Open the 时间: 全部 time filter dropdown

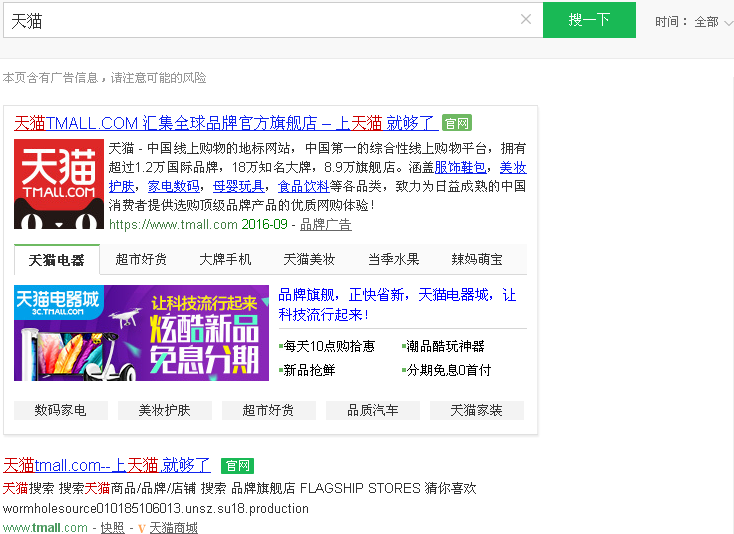(x=693, y=22)
